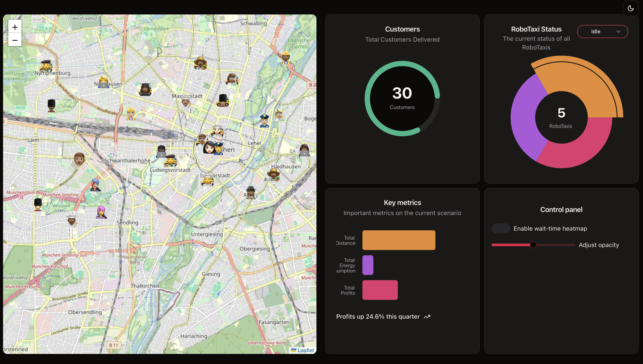Click the pink-haired singer marker near Sendling
This screenshot has height=364, width=643.
(101, 212)
